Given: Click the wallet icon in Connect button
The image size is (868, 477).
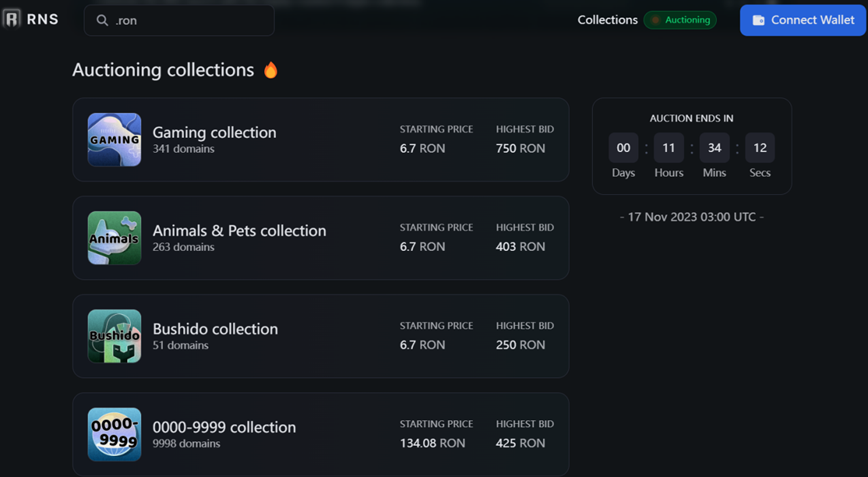Looking at the screenshot, I should point(758,20).
